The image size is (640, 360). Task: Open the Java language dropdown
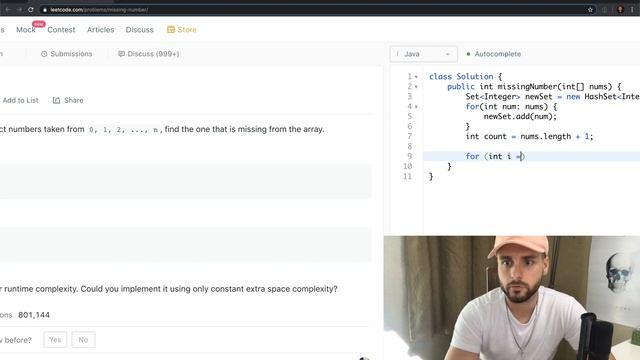coord(423,54)
